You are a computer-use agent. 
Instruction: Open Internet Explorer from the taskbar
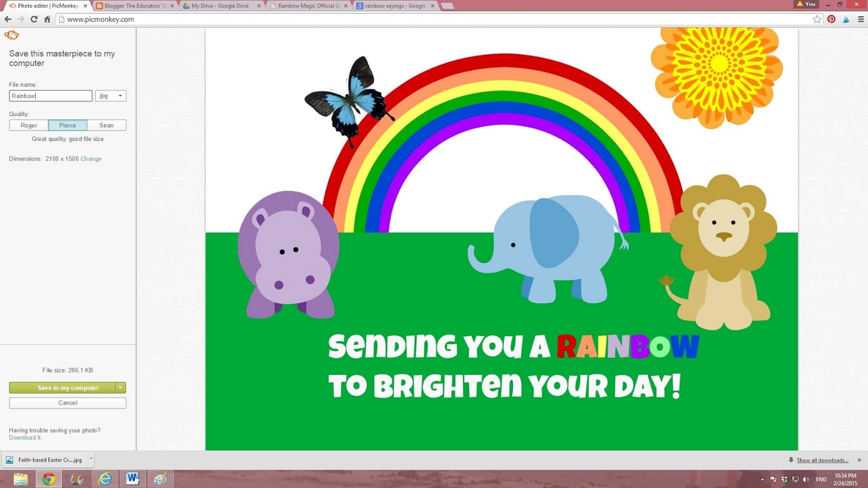coord(105,479)
